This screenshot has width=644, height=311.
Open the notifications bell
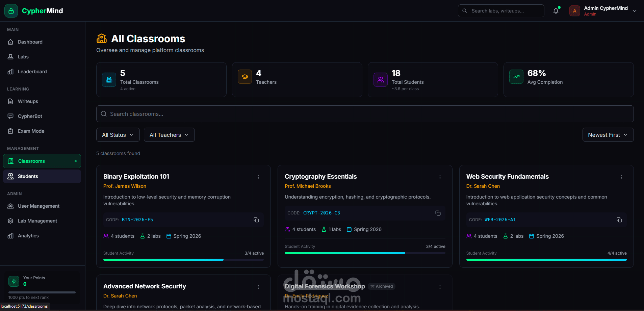click(x=556, y=11)
